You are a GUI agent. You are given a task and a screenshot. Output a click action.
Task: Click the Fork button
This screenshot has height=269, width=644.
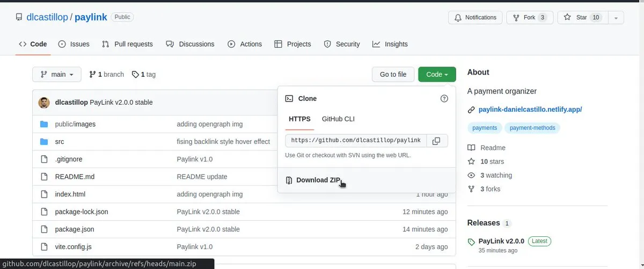pos(530,18)
